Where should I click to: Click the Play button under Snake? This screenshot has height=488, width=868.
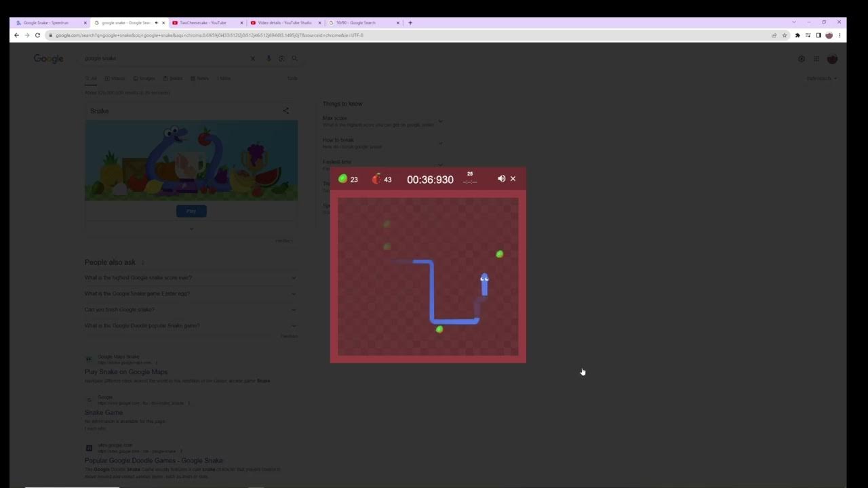pyautogui.click(x=191, y=211)
